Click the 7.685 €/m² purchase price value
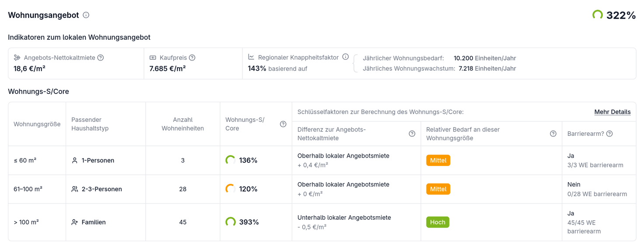644x249 pixels. 168,69
